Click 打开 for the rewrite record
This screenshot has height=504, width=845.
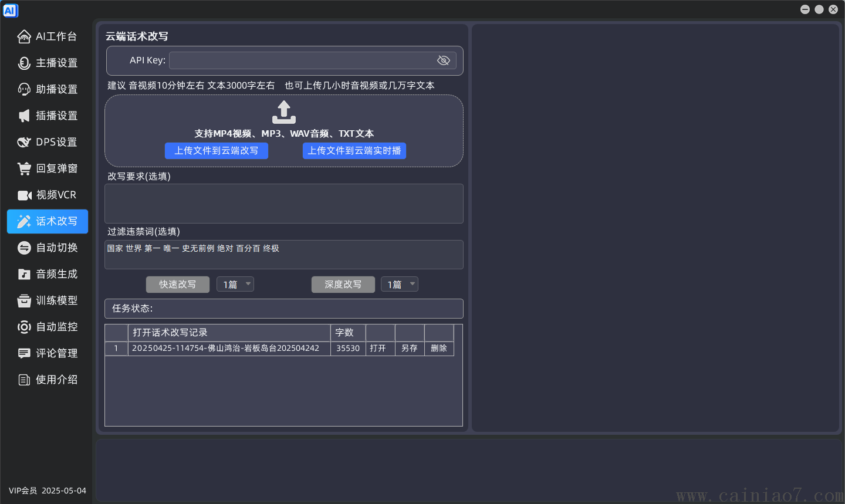[378, 349]
